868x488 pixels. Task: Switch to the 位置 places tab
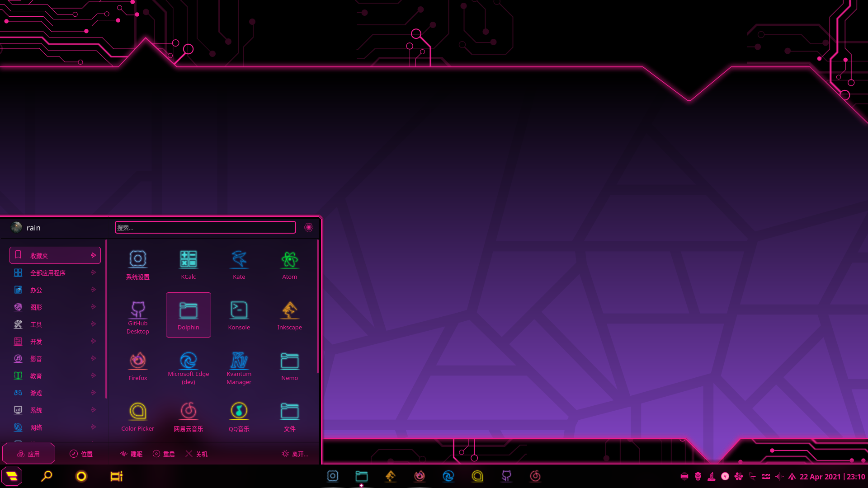(81, 454)
